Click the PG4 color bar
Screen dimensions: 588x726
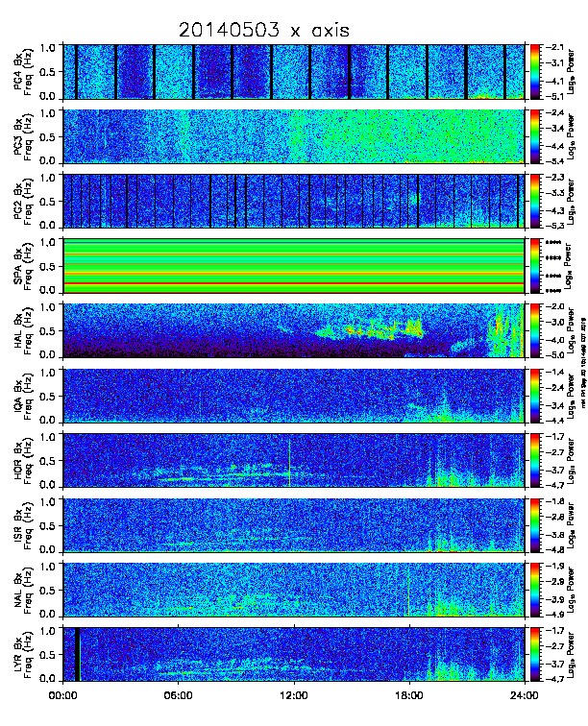[535, 72]
